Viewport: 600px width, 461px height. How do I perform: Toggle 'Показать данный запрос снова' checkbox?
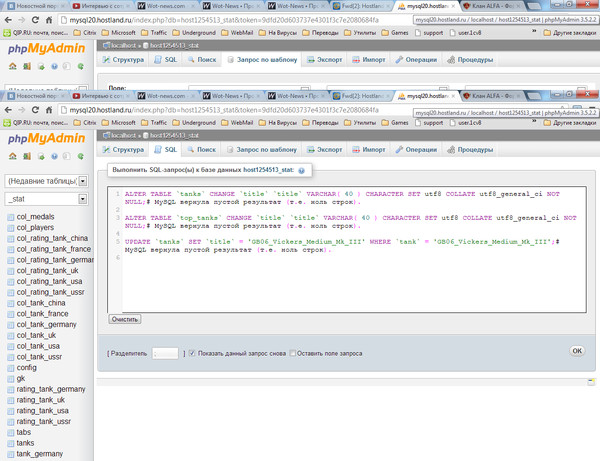pyautogui.click(x=192, y=353)
